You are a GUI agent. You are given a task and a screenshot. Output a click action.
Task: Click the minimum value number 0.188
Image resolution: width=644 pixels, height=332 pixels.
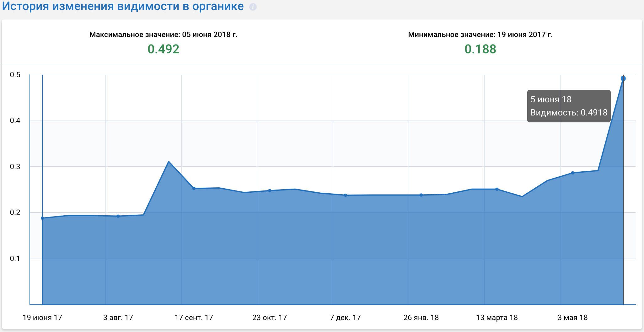[480, 49]
